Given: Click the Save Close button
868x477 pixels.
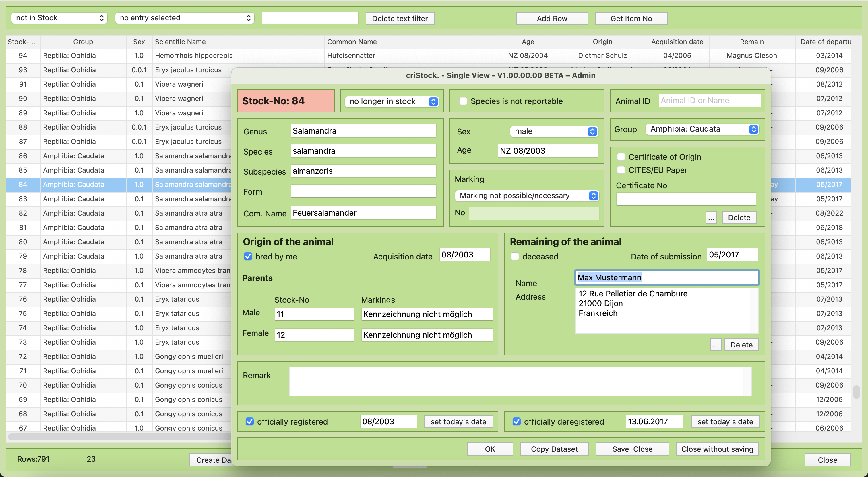Looking at the screenshot, I should pos(632,449).
